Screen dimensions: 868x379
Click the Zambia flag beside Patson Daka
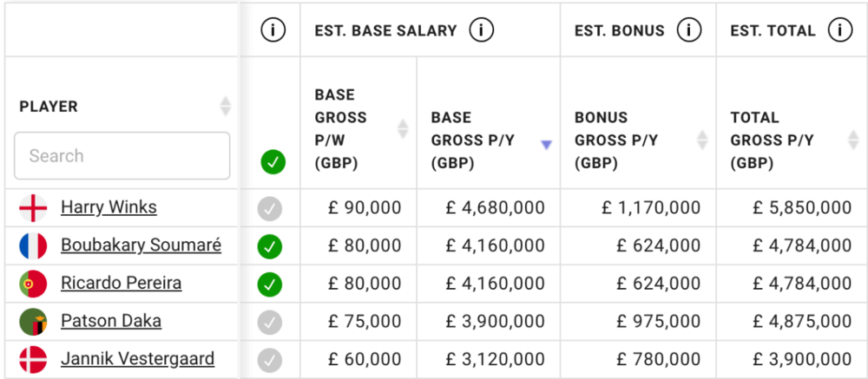tap(33, 322)
